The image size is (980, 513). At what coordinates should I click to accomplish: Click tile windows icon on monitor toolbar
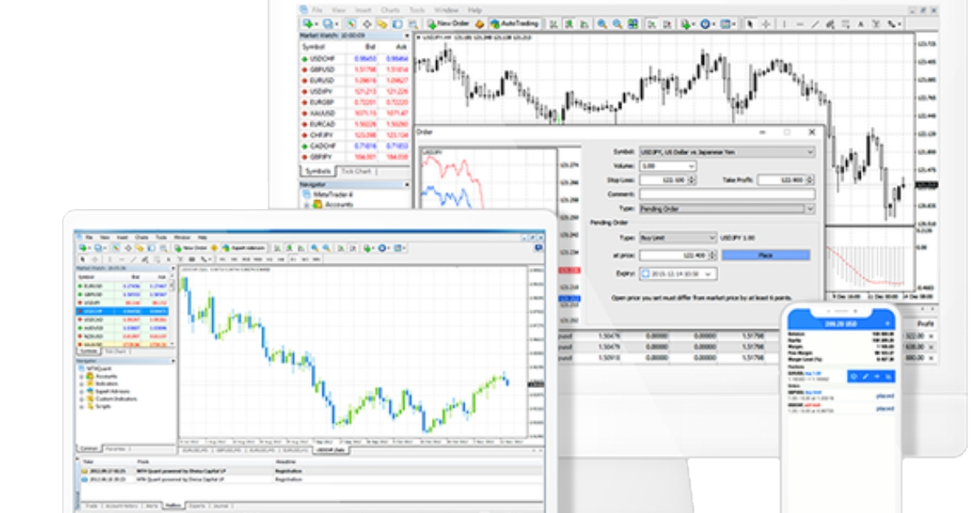coord(633,24)
